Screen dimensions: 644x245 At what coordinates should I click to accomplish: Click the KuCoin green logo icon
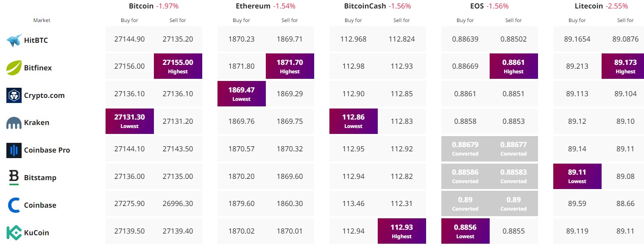[x=14, y=233]
